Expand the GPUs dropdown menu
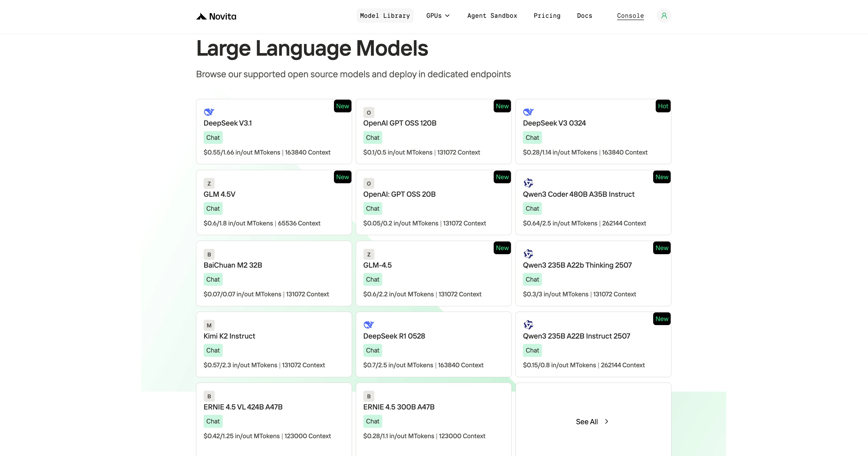 tap(438, 16)
